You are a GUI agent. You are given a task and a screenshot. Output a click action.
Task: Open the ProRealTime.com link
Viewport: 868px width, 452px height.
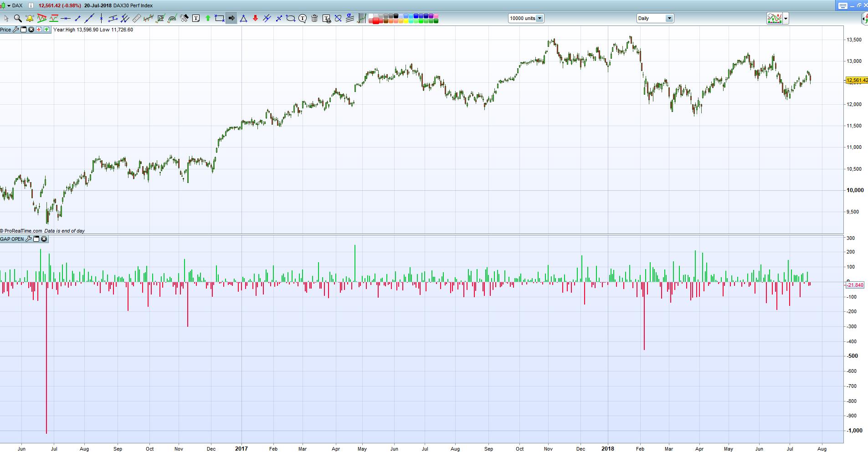[21, 231]
